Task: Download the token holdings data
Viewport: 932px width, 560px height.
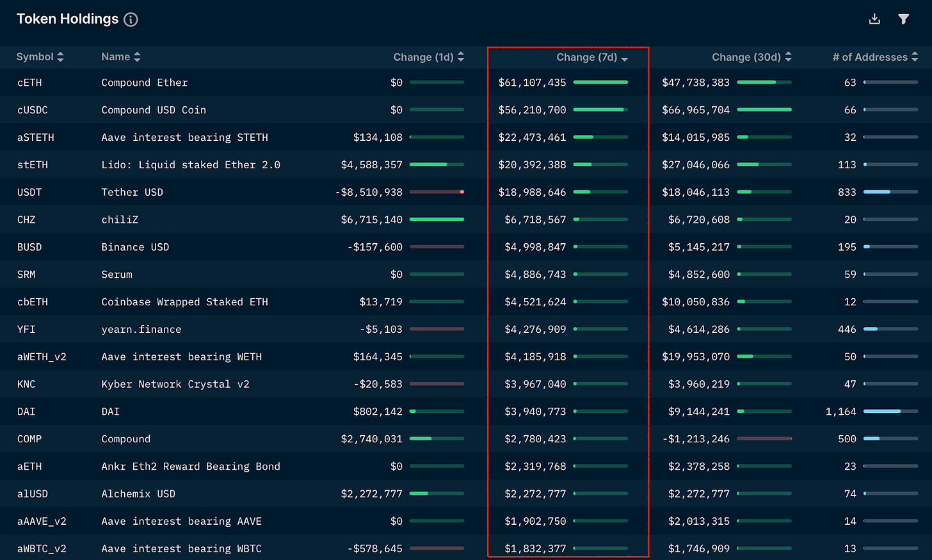Action: point(874,19)
